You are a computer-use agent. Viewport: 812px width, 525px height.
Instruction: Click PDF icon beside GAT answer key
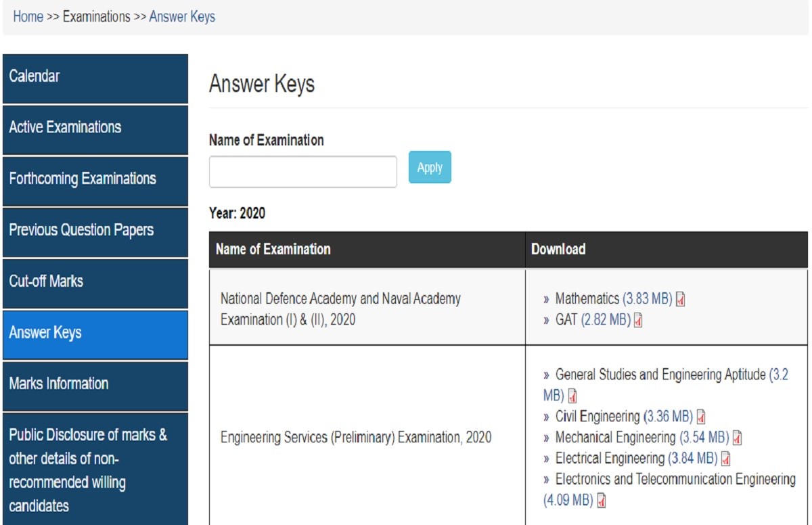tap(637, 320)
